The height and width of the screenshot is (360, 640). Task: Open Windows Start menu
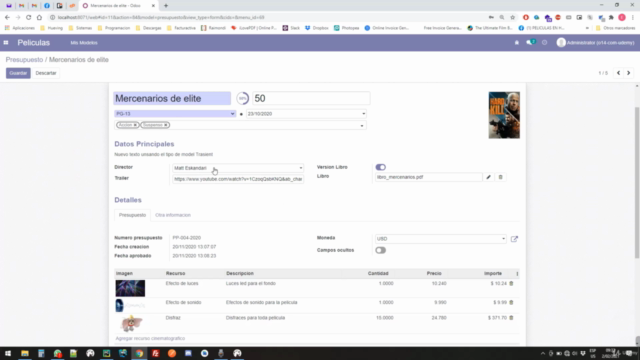pos(8,353)
